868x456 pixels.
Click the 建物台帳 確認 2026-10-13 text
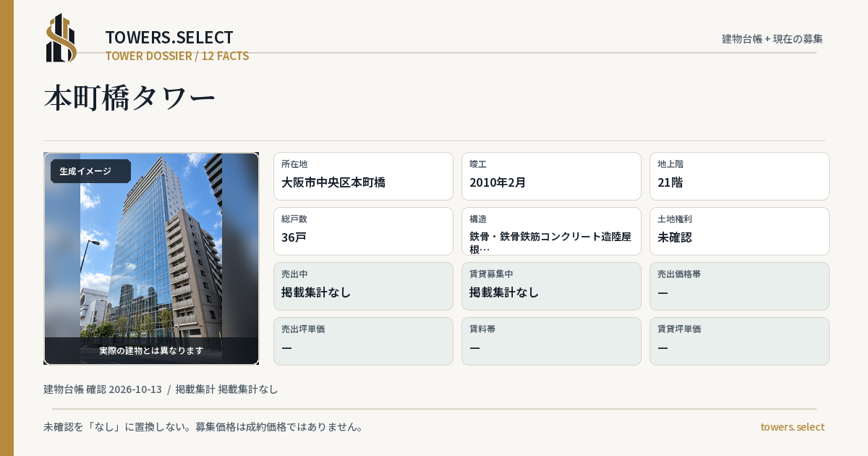[x=103, y=389]
